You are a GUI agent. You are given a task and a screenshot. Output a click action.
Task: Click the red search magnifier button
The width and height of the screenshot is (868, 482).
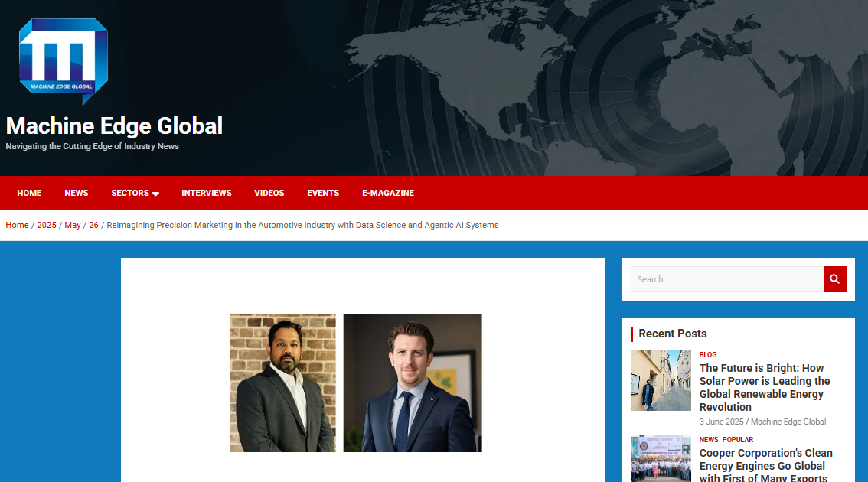click(835, 279)
